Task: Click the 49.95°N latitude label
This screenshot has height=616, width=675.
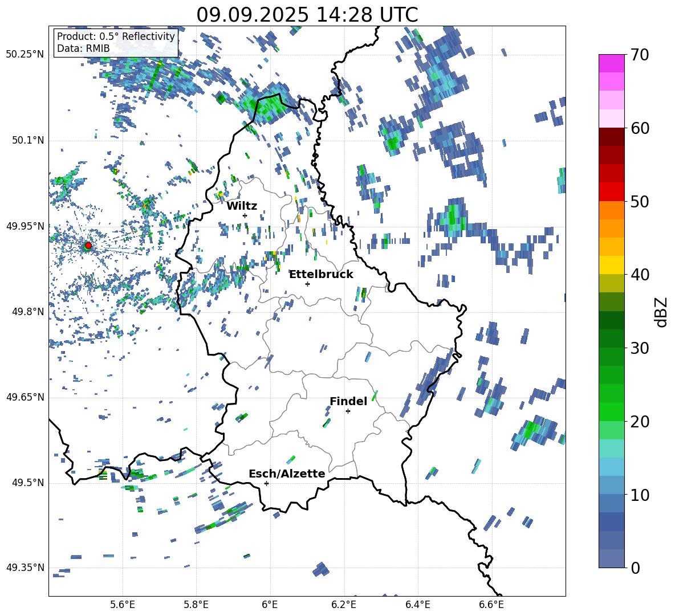Action: [25, 226]
